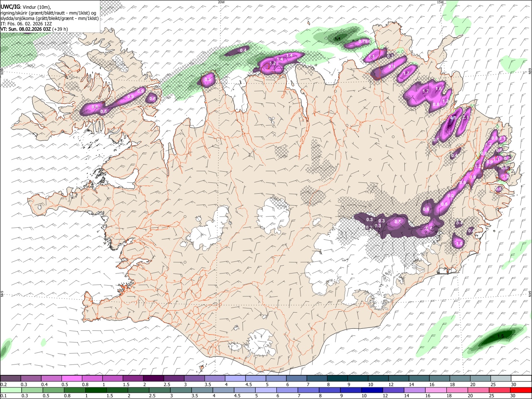This screenshot has width=532, height=399.
Task: Click the '15W' longitude label at the top edge
Action: pos(440,2)
